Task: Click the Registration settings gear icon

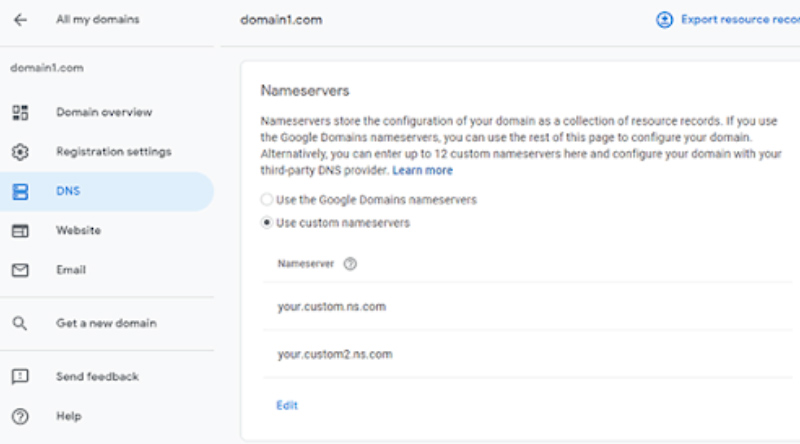Action: (x=20, y=152)
